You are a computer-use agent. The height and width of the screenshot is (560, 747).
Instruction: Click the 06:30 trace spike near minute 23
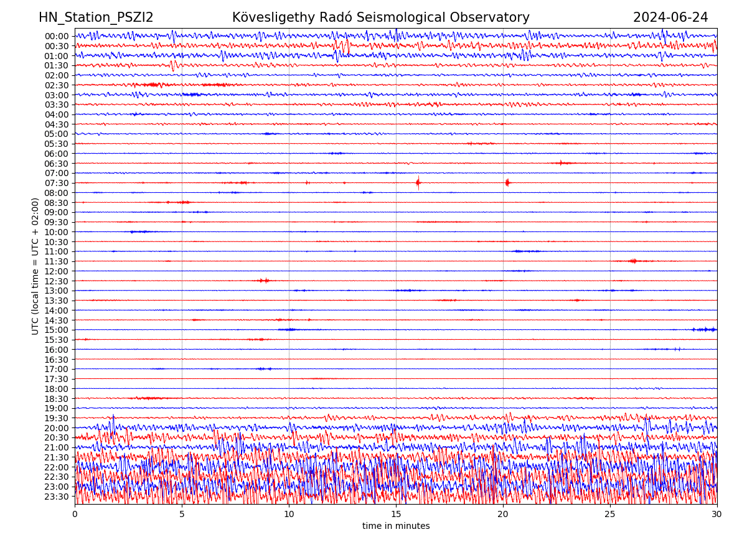pyautogui.click(x=561, y=163)
